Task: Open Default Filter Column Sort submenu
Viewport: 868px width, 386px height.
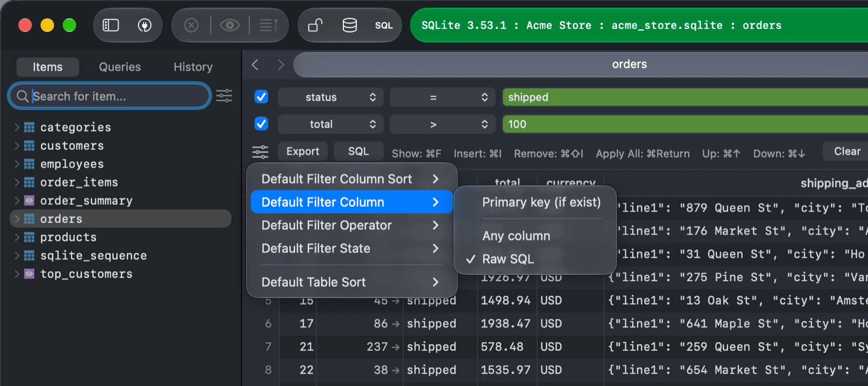Action: 352,179
